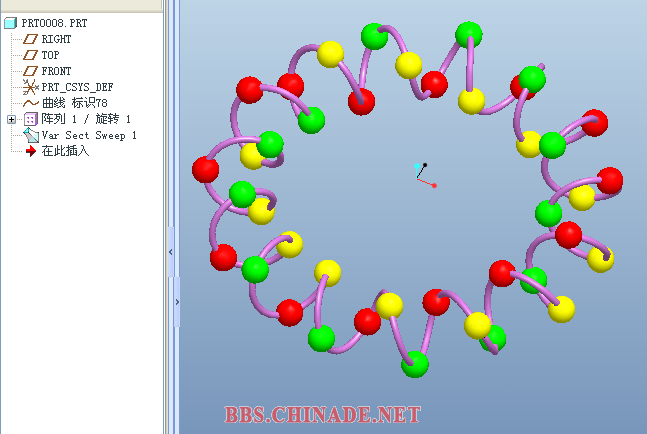Select the PRT0008.PRT root label

pos(54,23)
